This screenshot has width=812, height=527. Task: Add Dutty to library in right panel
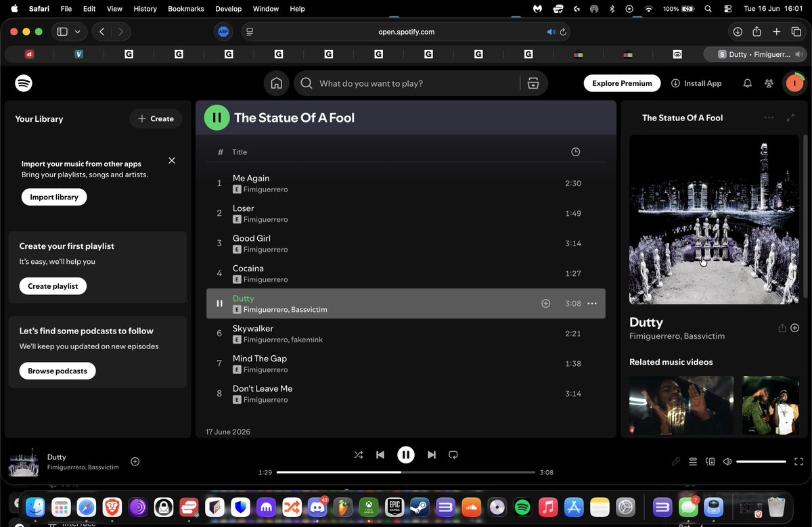tap(795, 328)
